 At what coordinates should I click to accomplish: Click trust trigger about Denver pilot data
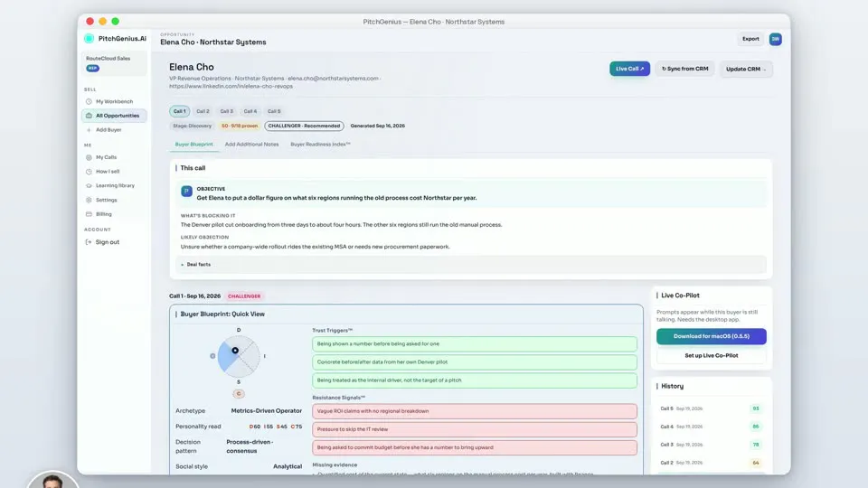pos(475,361)
